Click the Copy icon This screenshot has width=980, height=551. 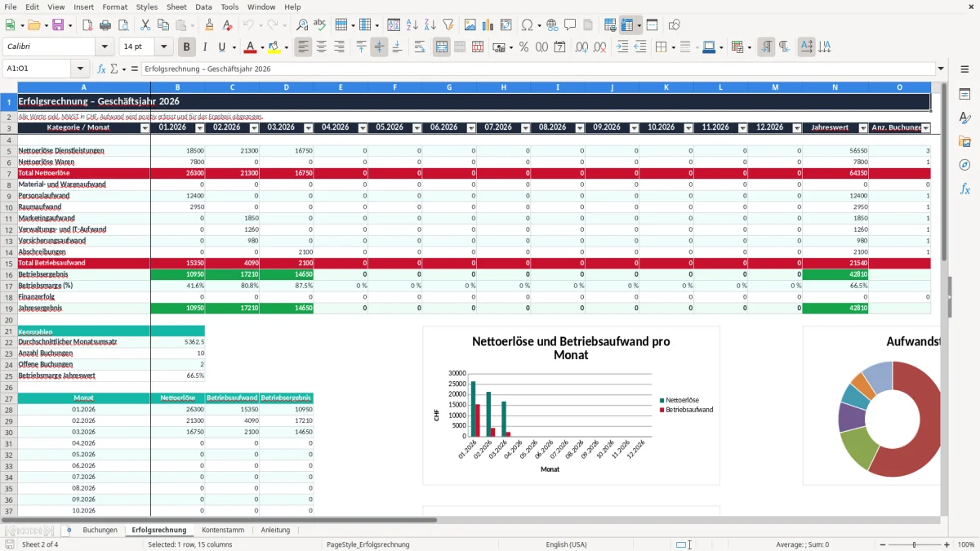[x=163, y=25]
